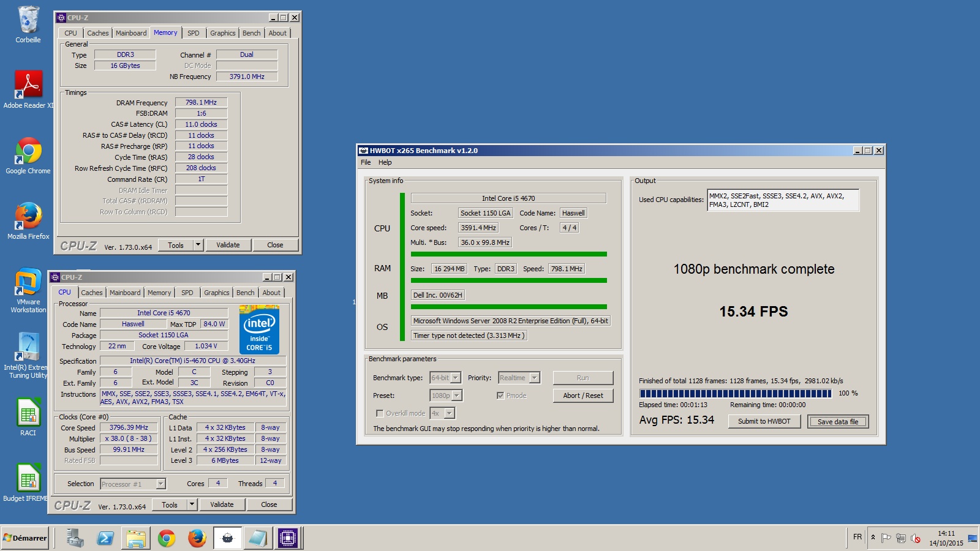Open the Graphics tab in the CPU-Z Memory window
980x551 pixels.
click(222, 34)
